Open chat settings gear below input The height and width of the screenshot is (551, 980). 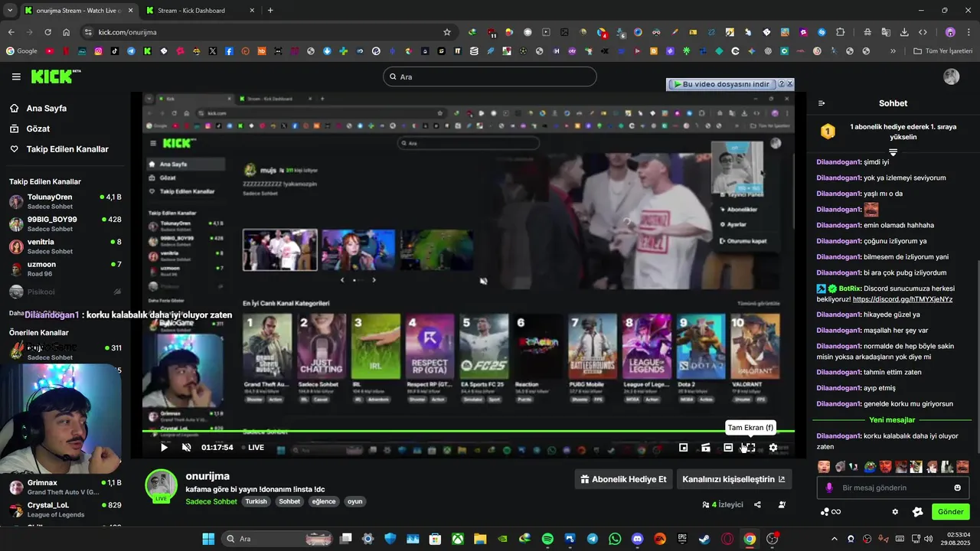pos(895,512)
